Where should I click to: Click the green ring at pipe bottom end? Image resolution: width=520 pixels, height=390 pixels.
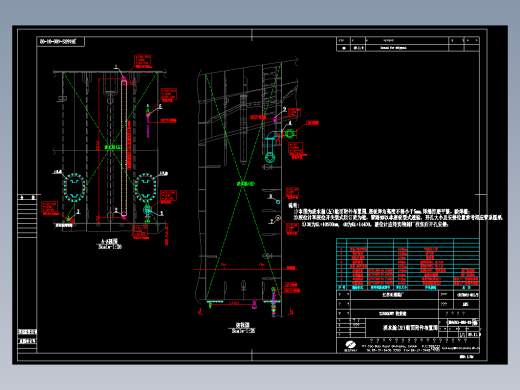[270, 157]
